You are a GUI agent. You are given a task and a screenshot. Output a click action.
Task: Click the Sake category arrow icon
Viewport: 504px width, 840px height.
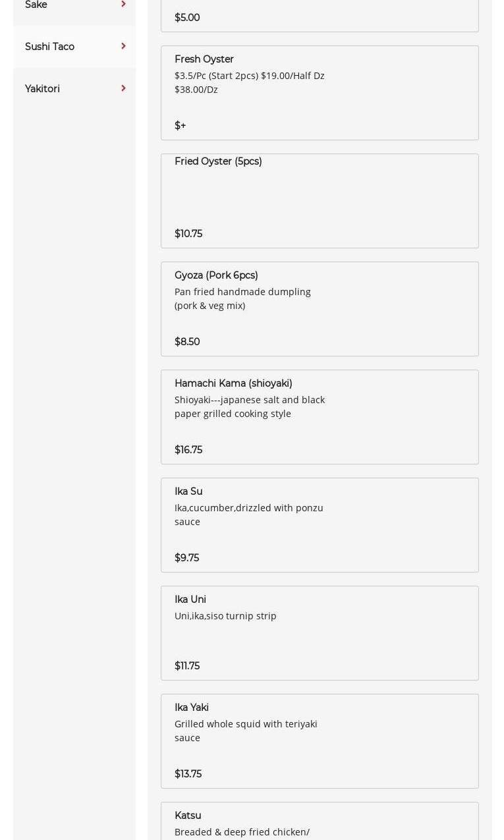(x=123, y=4)
